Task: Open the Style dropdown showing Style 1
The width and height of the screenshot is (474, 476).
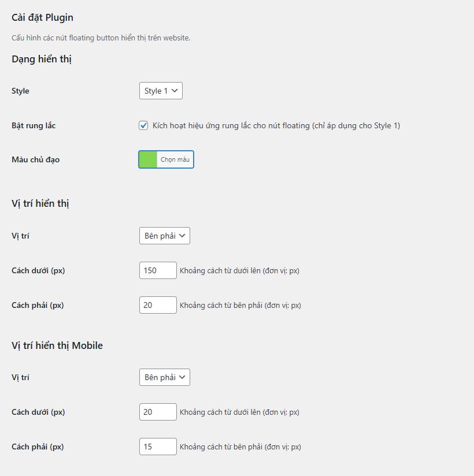Action: click(160, 91)
